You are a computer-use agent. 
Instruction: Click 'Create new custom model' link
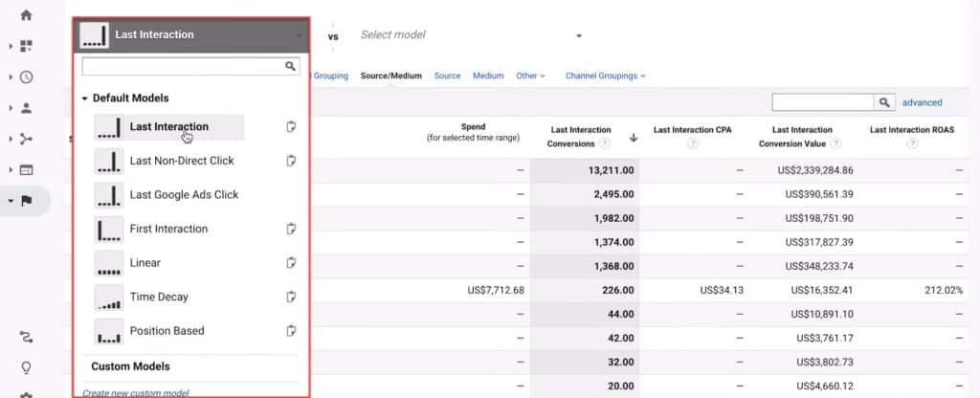135,392
